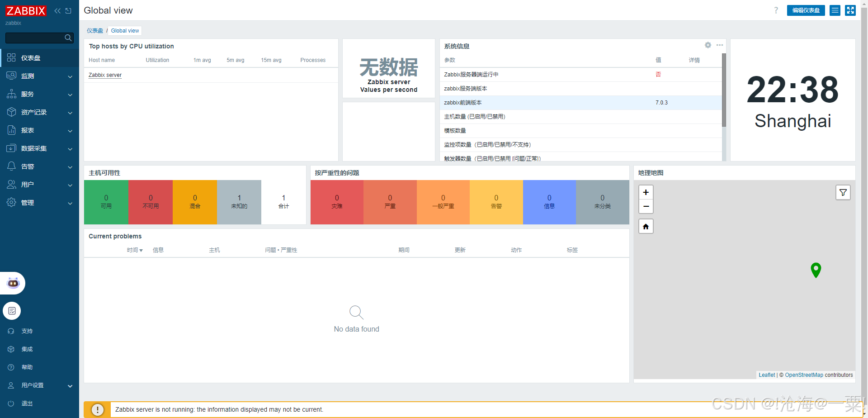Open the Leaflet attribution link

(x=767, y=375)
